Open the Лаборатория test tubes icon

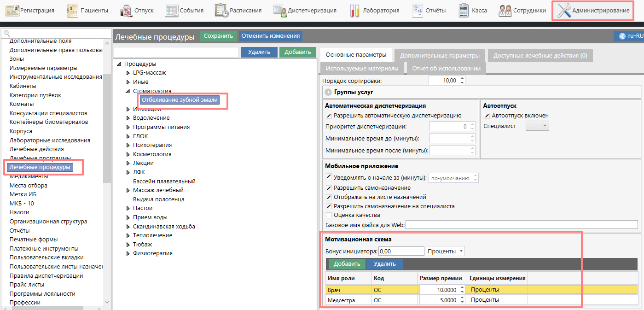pyautogui.click(x=354, y=10)
